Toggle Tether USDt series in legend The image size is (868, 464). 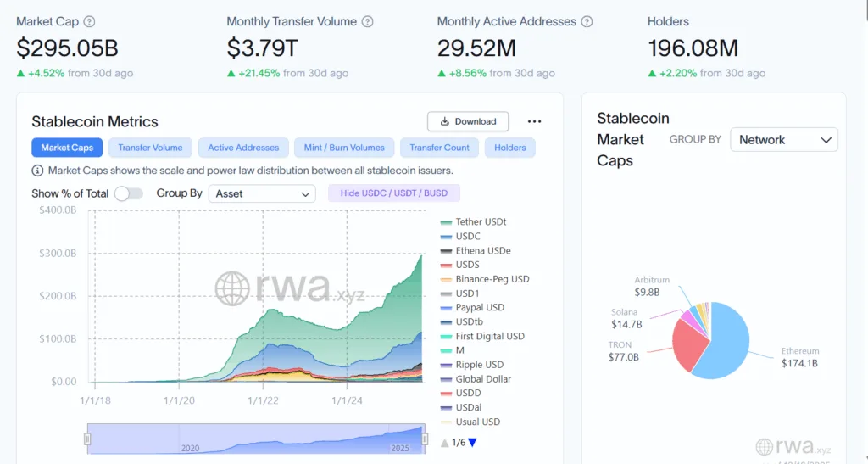coord(480,222)
